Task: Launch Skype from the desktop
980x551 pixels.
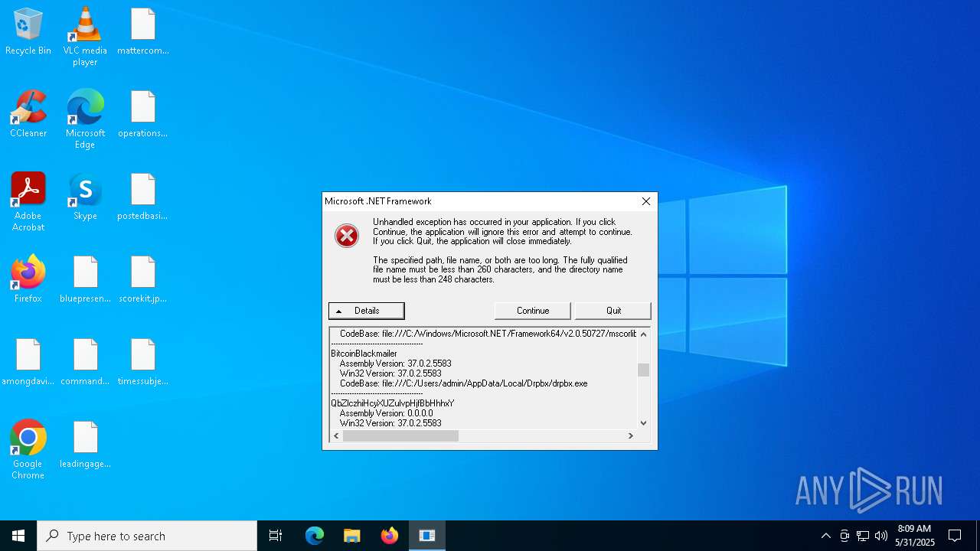Action: 85,197
